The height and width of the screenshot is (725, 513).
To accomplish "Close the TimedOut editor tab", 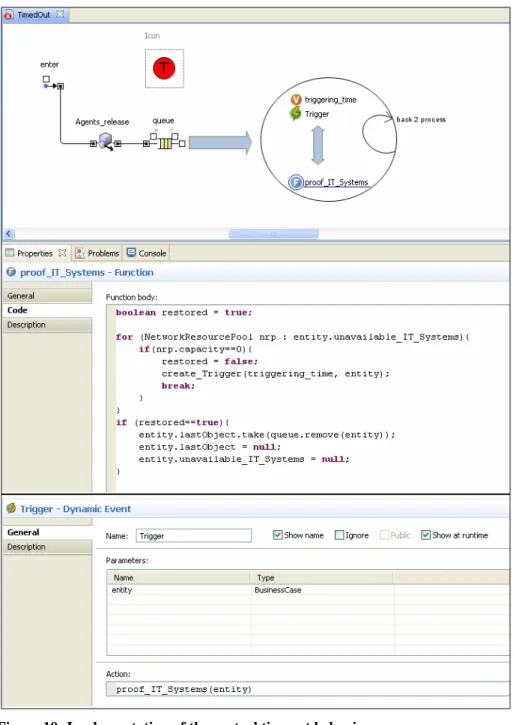I will (60, 14).
